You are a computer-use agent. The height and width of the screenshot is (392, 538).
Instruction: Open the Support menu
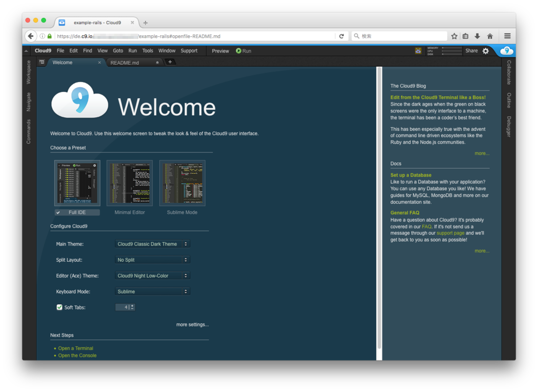point(189,51)
